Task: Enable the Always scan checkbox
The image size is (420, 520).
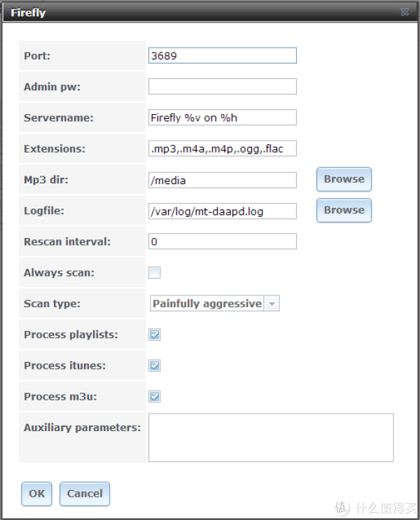Action: 155,273
